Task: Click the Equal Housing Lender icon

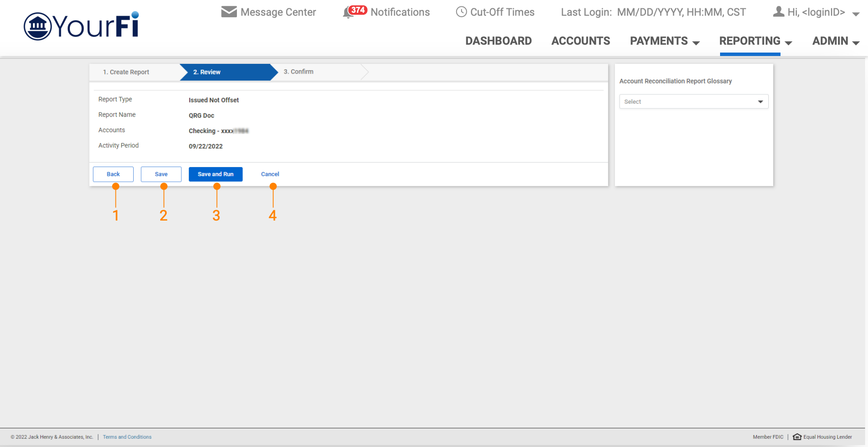Action: [x=797, y=437]
